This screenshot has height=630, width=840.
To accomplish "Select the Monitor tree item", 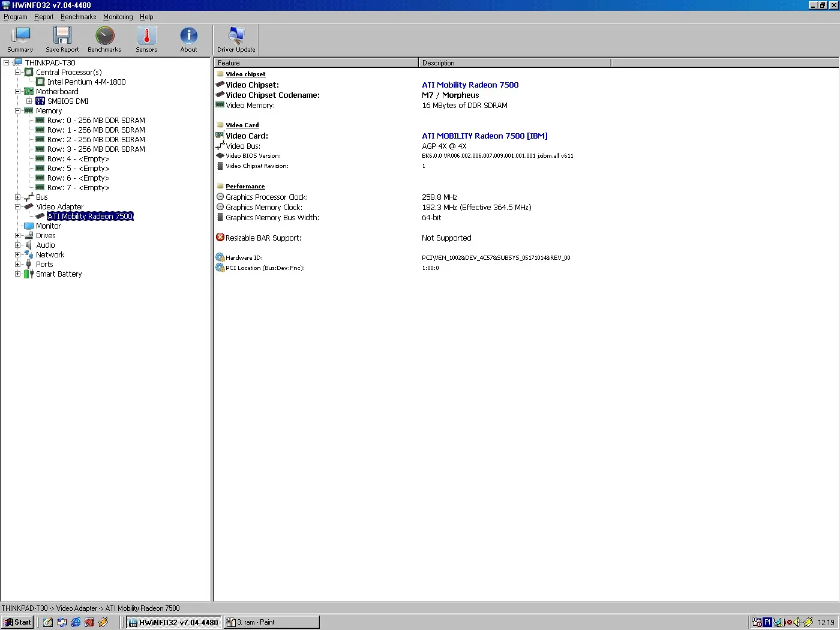I will (48, 226).
